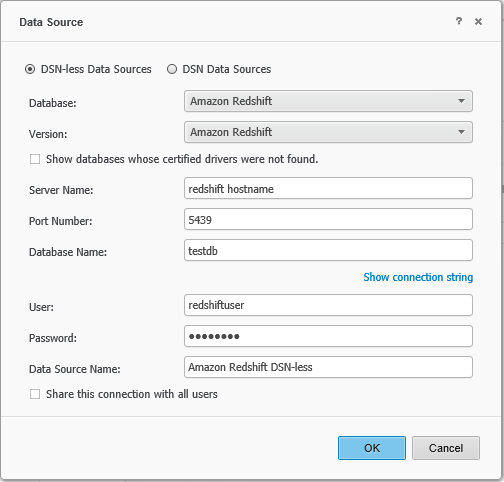Click the Database Name: label
The height and width of the screenshot is (482, 504).
(68, 252)
